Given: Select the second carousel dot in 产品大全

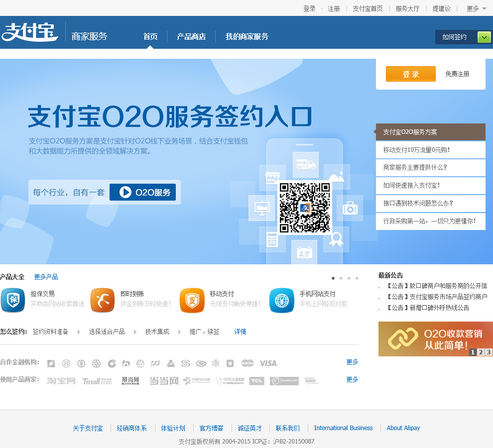Looking at the screenshot, I should [x=341, y=278].
